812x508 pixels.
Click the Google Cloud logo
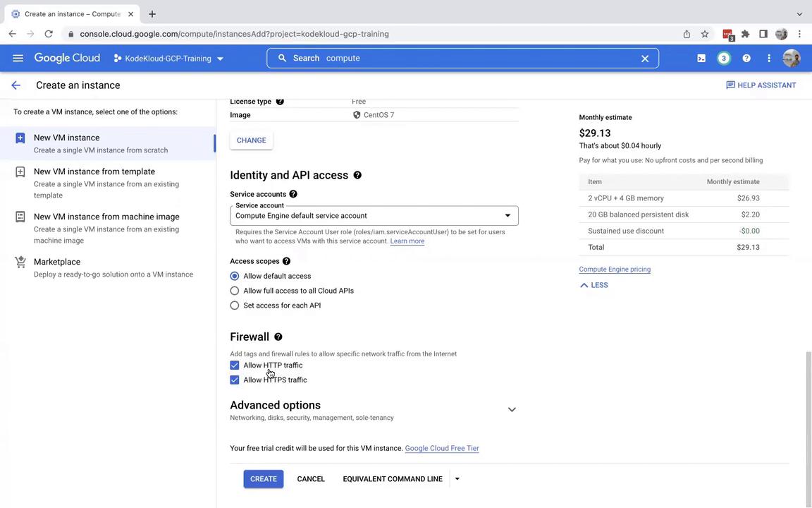(x=67, y=58)
